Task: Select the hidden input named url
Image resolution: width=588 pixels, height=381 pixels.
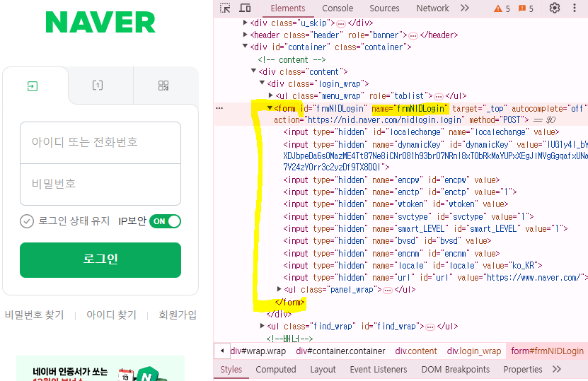Action: (x=435, y=278)
